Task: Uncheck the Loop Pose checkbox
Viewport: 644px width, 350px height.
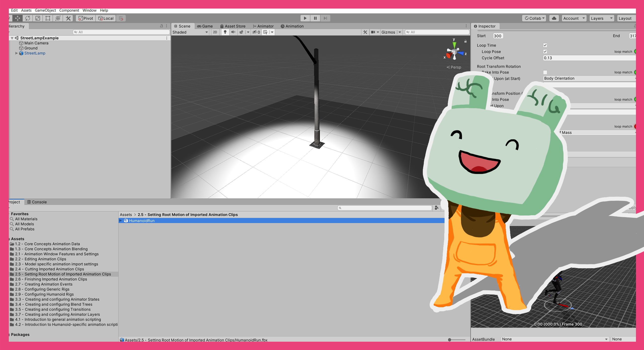Action: coord(545,52)
